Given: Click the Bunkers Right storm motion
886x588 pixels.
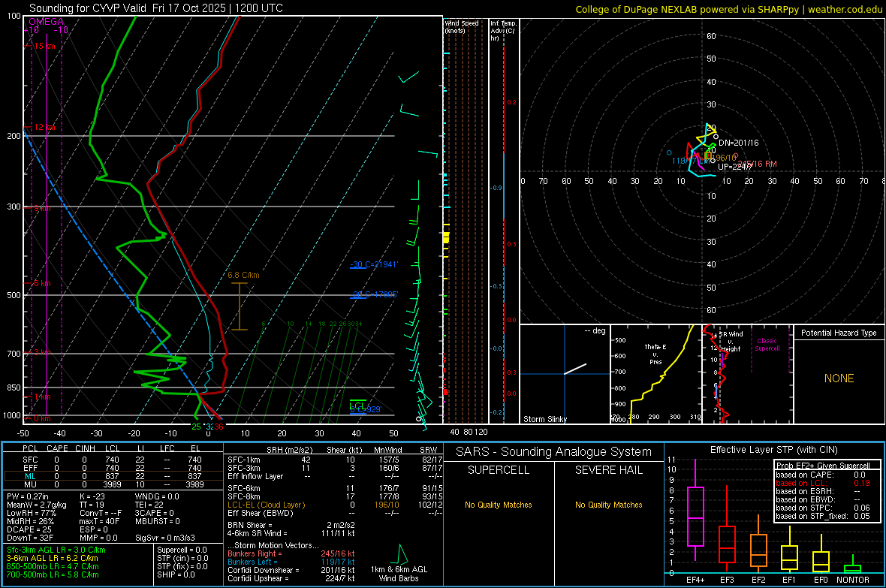Looking at the screenshot, I should [x=291, y=554].
